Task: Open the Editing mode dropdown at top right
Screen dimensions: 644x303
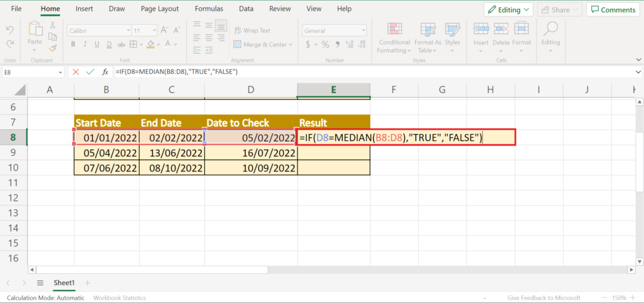Action: tap(508, 10)
